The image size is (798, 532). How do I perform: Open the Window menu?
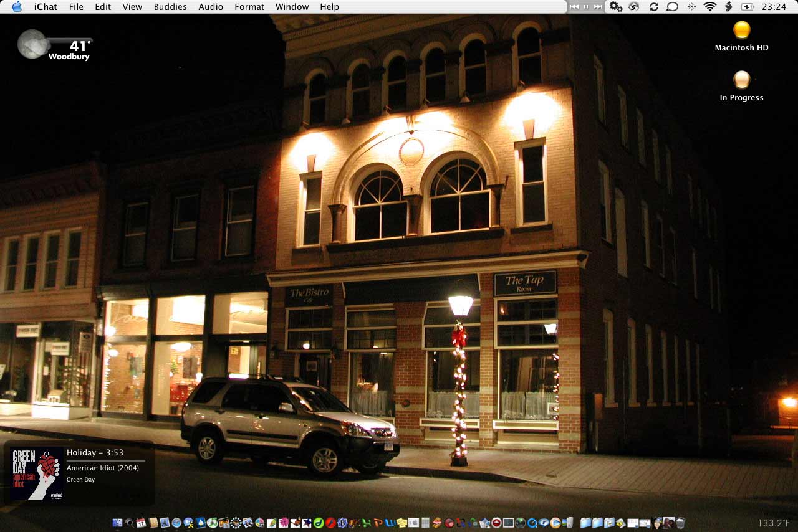(x=292, y=7)
